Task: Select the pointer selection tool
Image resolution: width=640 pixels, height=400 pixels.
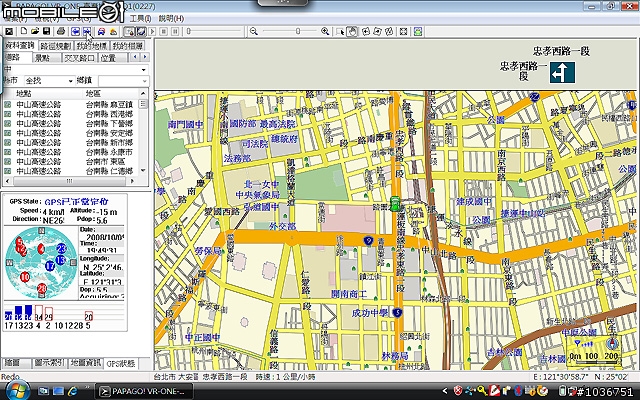Action: [x=340, y=31]
